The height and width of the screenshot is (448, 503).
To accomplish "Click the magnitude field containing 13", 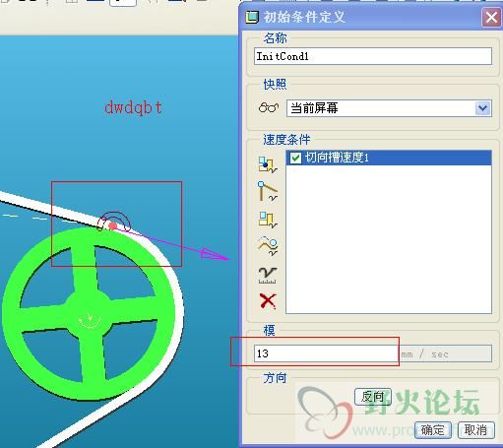I will (x=326, y=353).
